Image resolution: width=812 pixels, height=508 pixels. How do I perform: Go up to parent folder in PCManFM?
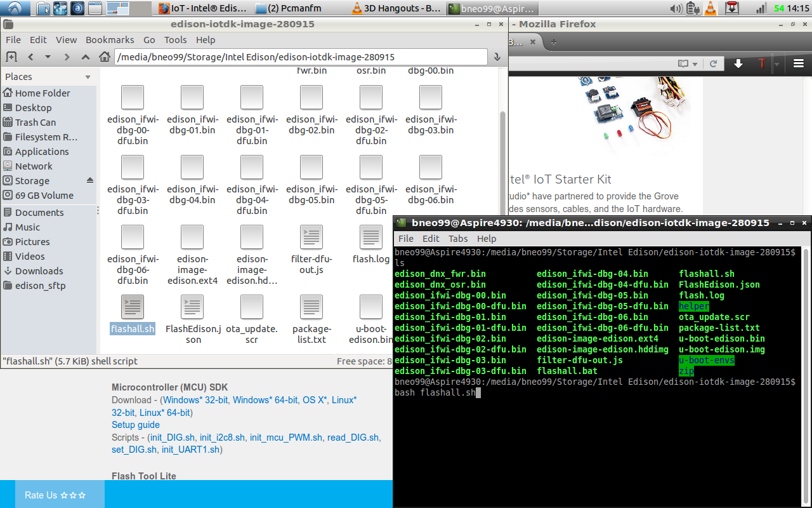pyautogui.click(x=86, y=57)
